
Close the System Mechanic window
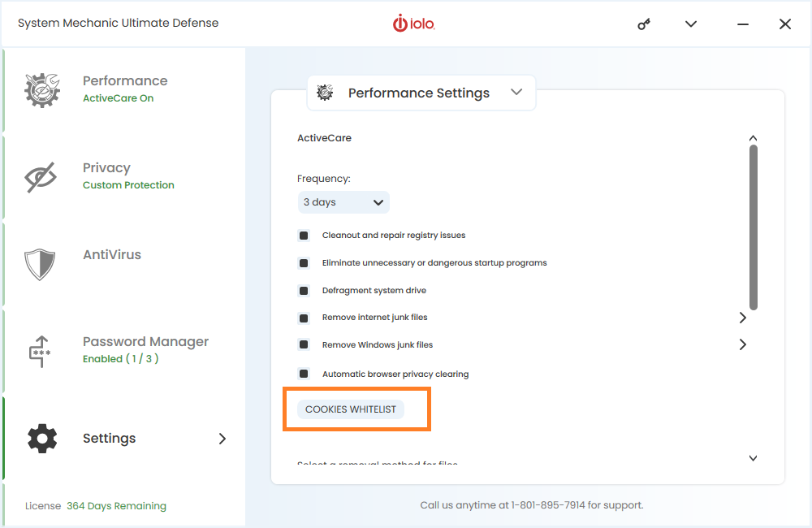[785, 24]
